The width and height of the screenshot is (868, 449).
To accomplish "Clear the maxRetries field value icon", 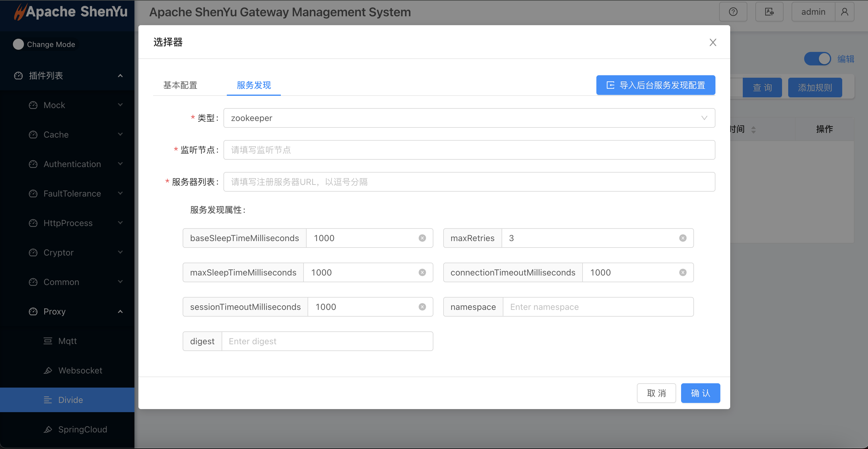I will (x=683, y=238).
